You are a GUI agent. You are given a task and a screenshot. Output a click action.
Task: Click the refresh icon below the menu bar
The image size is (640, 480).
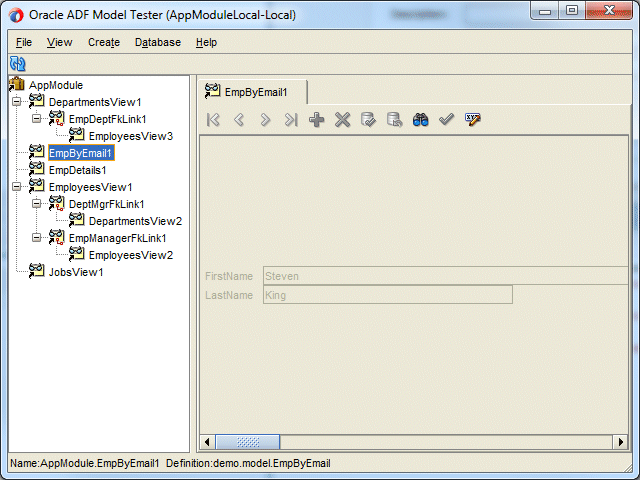pyautogui.click(x=18, y=64)
